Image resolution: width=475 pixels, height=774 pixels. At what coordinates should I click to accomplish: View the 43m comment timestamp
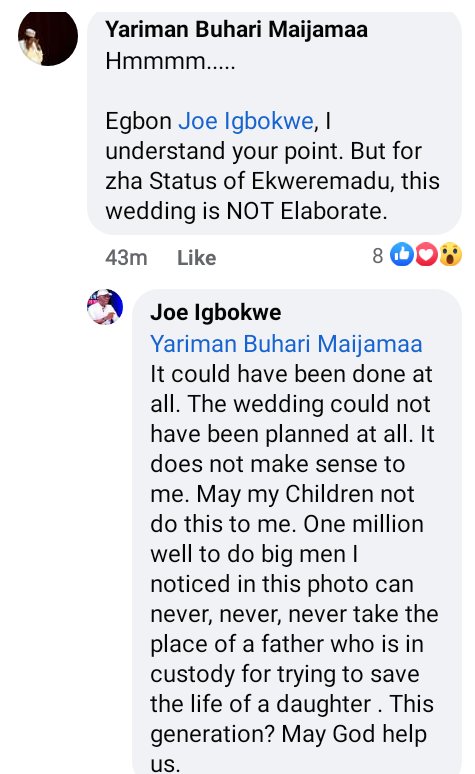(x=126, y=258)
